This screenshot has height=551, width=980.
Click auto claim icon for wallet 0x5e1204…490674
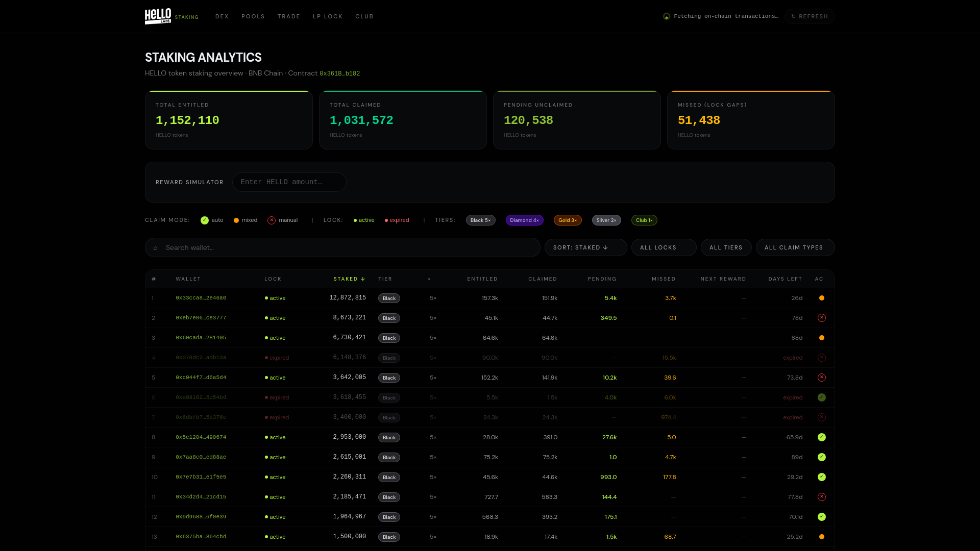pyautogui.click(x=822, y=437)
